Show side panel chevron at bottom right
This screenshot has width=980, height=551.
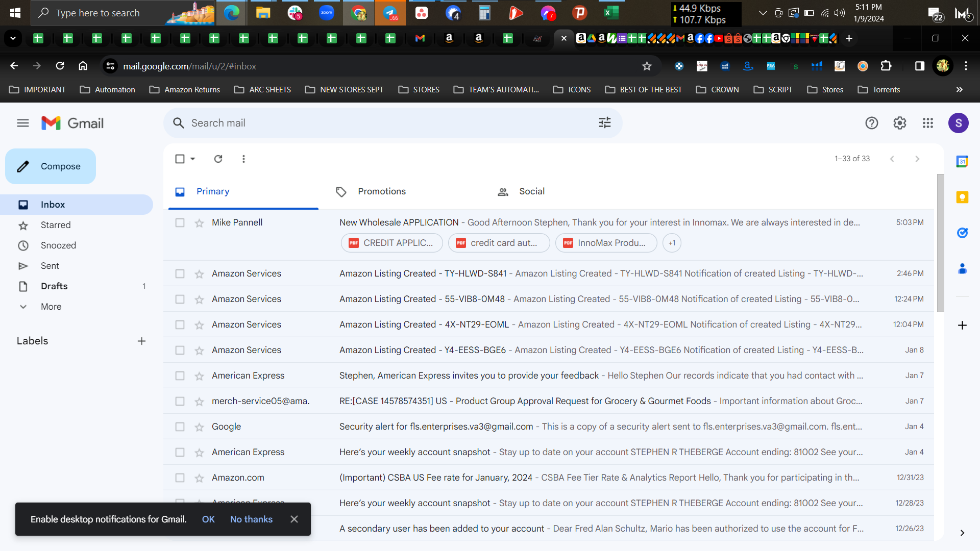pos(962,533)
